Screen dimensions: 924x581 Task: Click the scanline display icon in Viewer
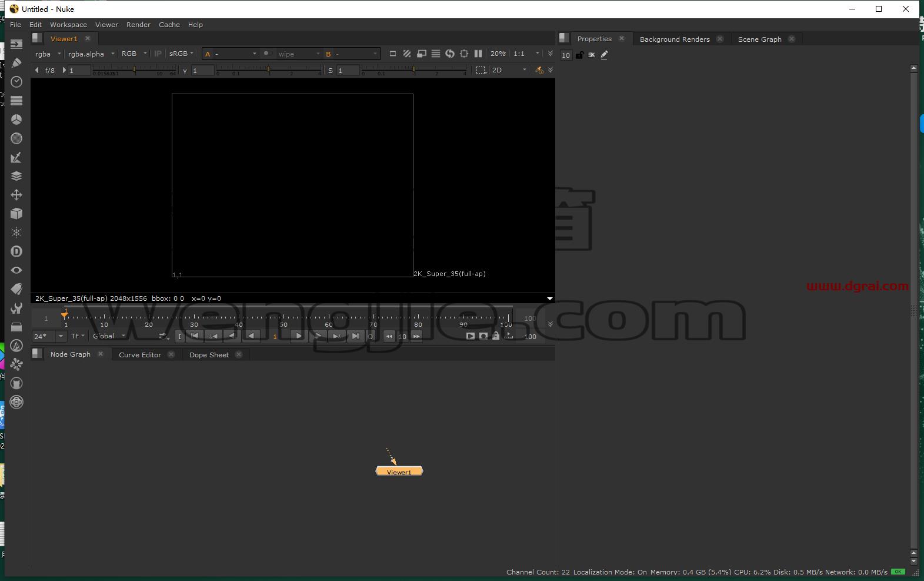coord(436,54)
